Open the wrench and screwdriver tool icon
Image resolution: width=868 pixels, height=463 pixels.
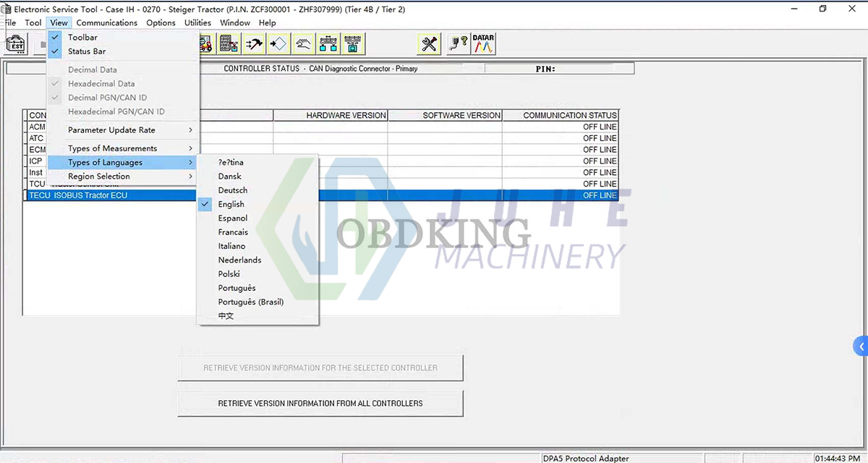pos(429,44)
